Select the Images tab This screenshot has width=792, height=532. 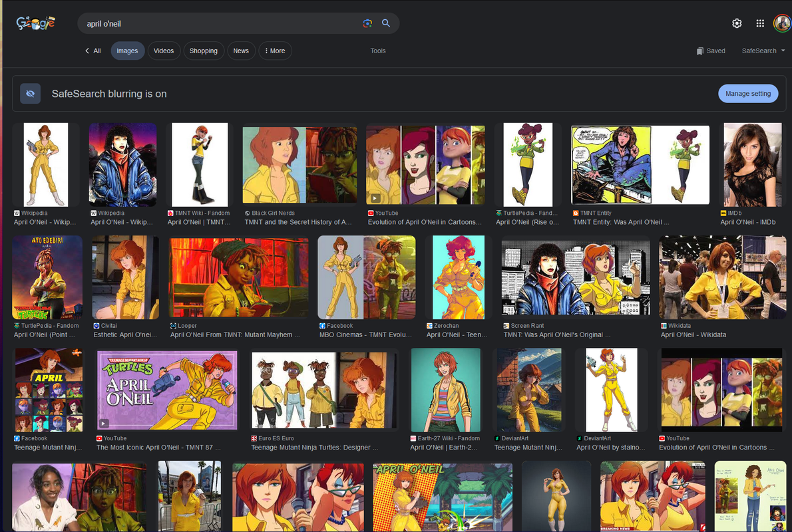[127, 51]
